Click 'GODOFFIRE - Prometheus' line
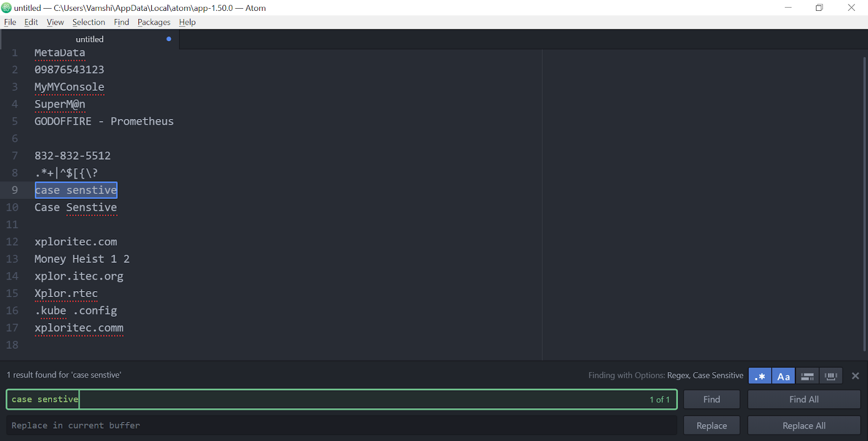Viewport: 868px width, 441px height. (104, 121)
